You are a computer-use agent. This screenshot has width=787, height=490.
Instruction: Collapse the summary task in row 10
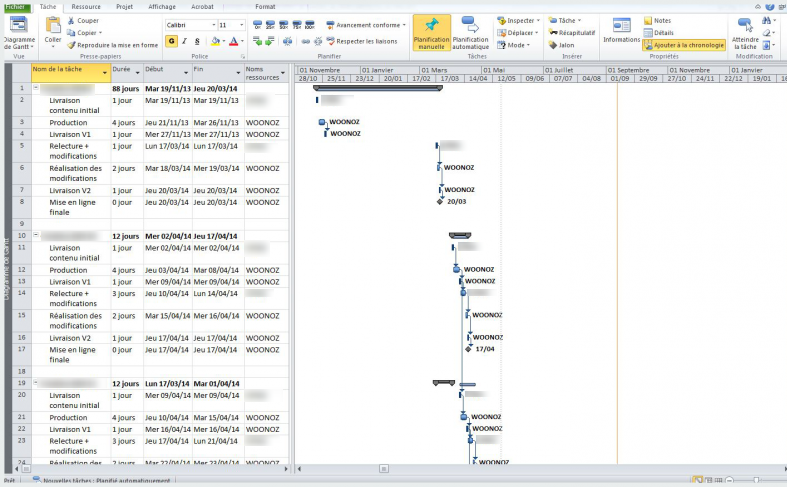(36, 235)
